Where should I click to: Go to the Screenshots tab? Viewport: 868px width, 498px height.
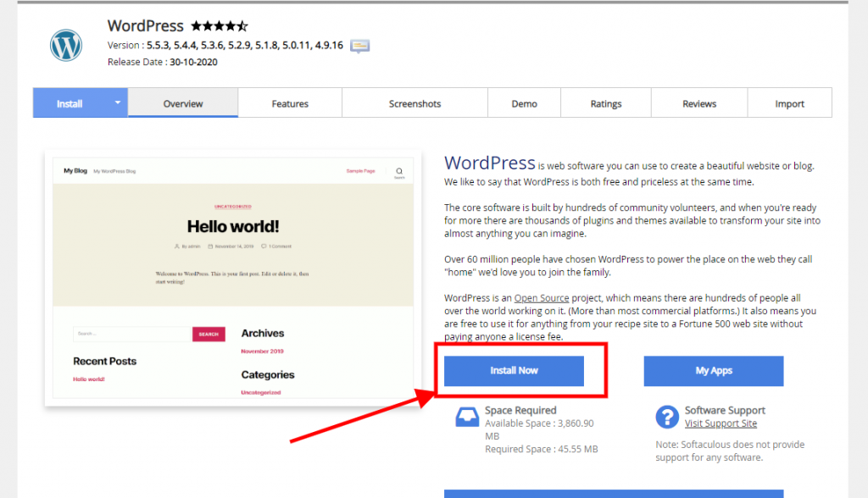point(415,103)
